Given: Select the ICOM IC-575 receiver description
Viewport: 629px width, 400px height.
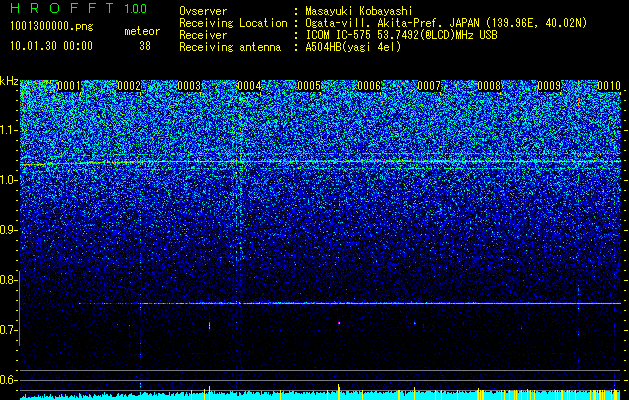Looking at the screenshot, I should pyautogui.click(x=401, y=35).
